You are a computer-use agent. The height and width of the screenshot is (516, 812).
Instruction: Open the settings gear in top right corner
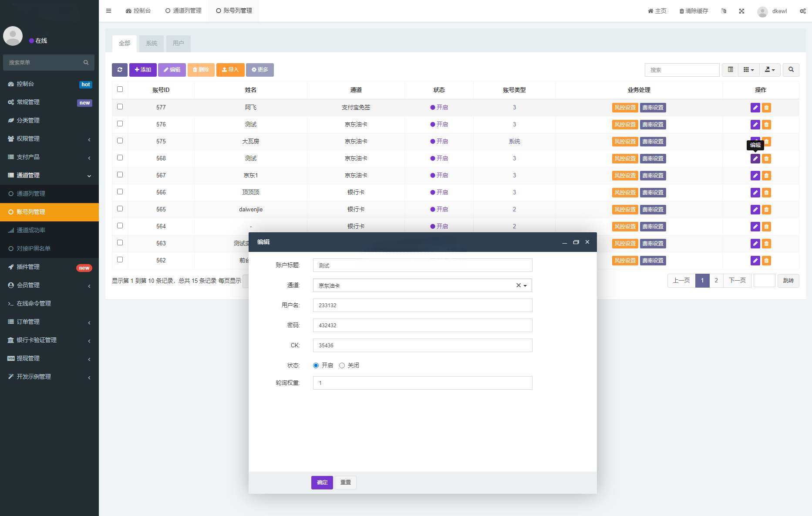pos(803,11)
